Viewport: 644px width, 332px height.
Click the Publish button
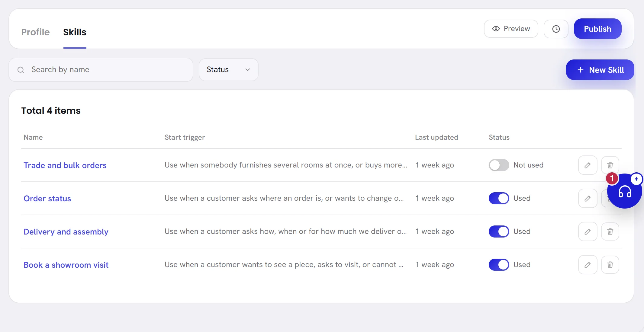597,29
